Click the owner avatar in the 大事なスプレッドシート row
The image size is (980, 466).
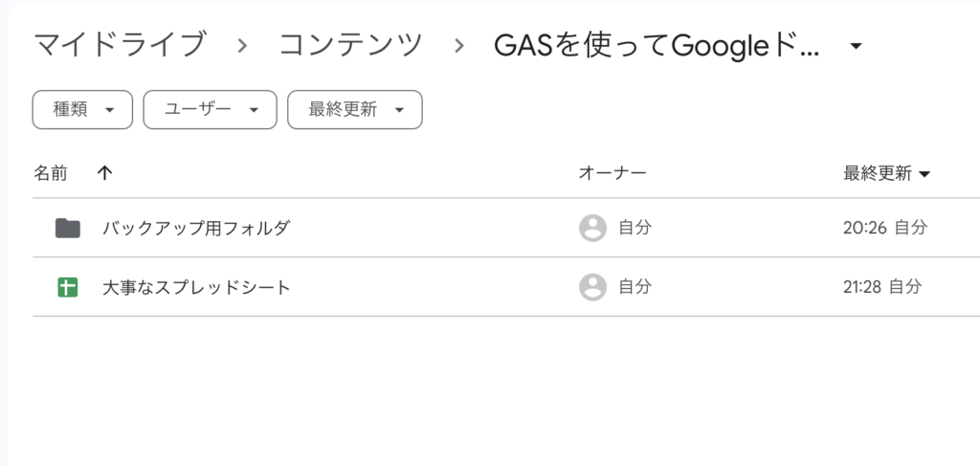(x=592, y=286)
